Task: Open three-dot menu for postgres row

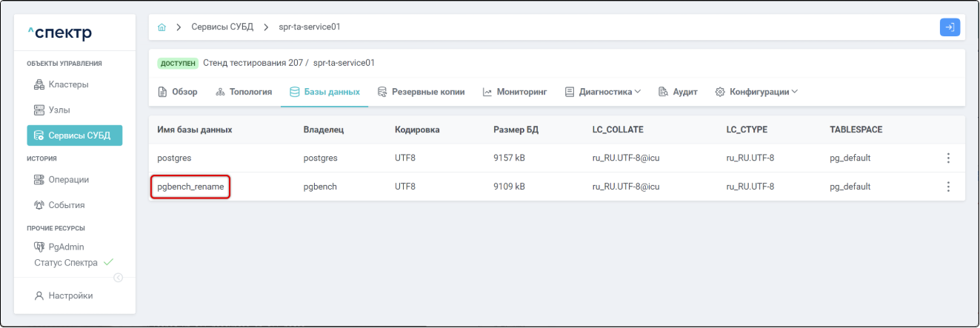Action: (948, 158)
